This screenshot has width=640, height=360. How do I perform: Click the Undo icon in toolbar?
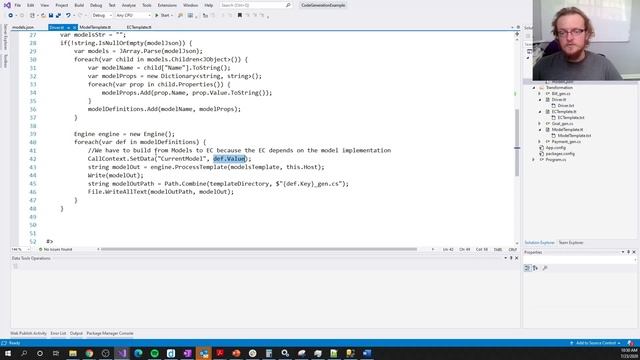tap(68, 16)
